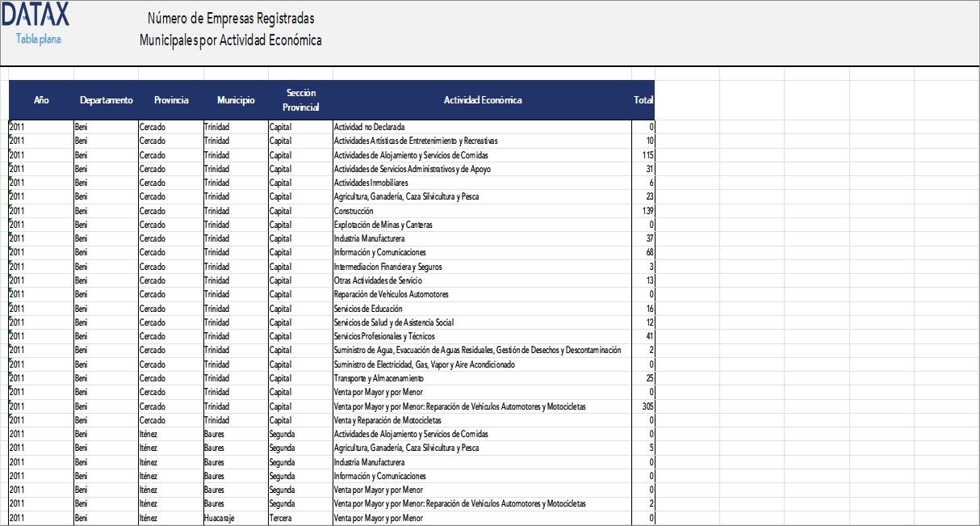
Task: Click the total value 10
Action: 643,141
